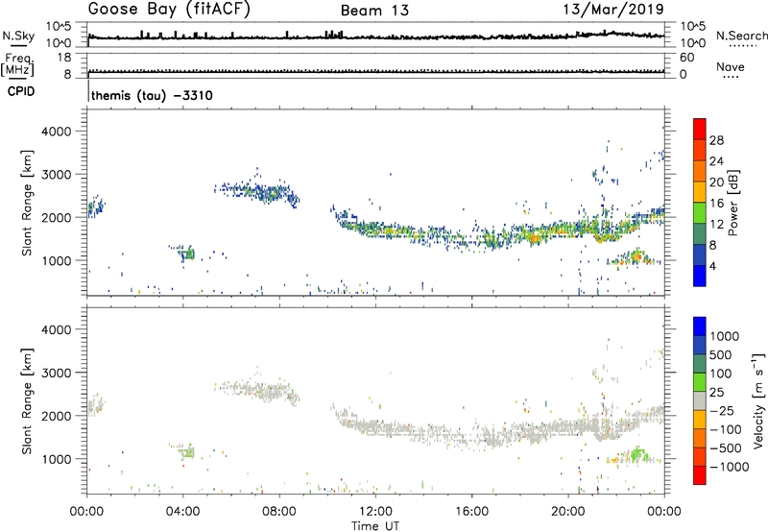Select the "Beam 13" heading
The height and width of the screenshot is (532, 768).
click(x=374, y=11)
